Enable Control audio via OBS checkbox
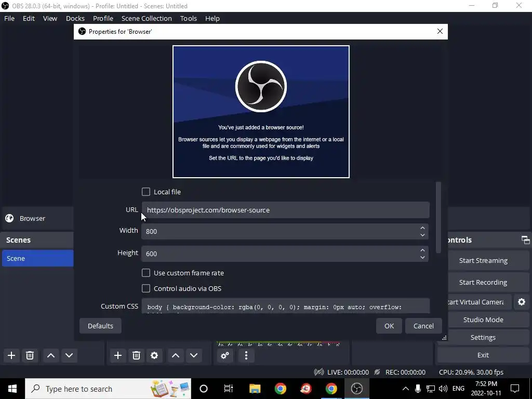This screenshot has height=399, width=532. click(x=146, y=288)
